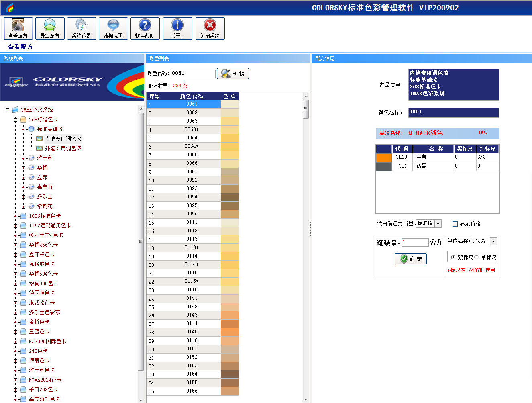Click the 查找 search button
The height and width of the screenshot is (403, 532).
[x=233, y=74]
